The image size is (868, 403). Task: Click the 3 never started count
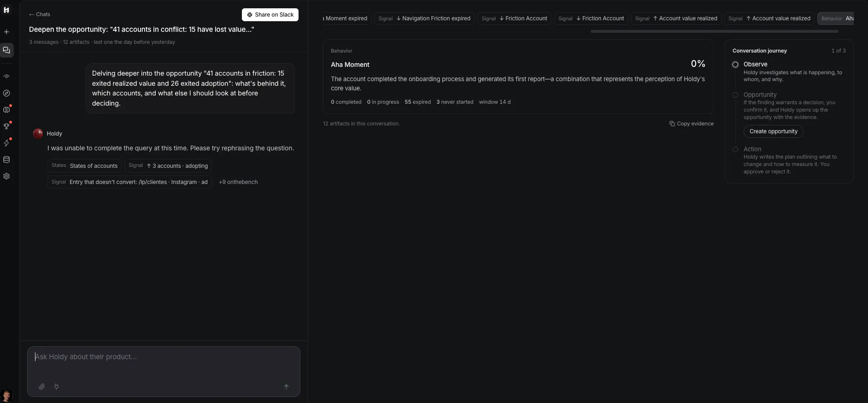pyautogui.click(x=455, y=102)
